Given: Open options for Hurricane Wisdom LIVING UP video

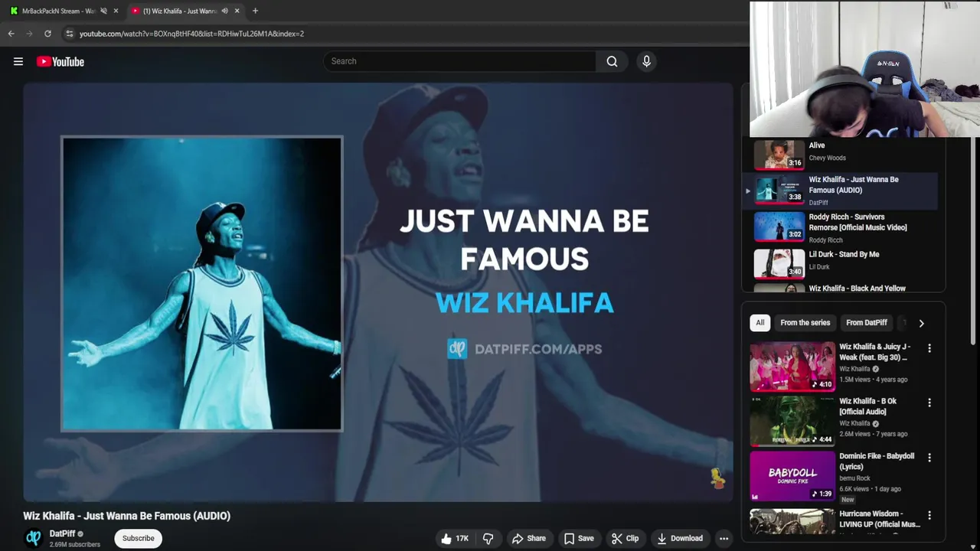Looking at the screenshot, I should 929,516.
